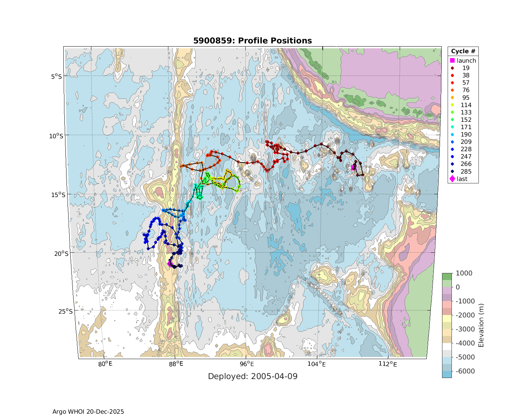This screenshot has width=525, height=420.
Task: Select the cycle 19 legend marker
Action: pyautogui.click(x=452, y=68)
